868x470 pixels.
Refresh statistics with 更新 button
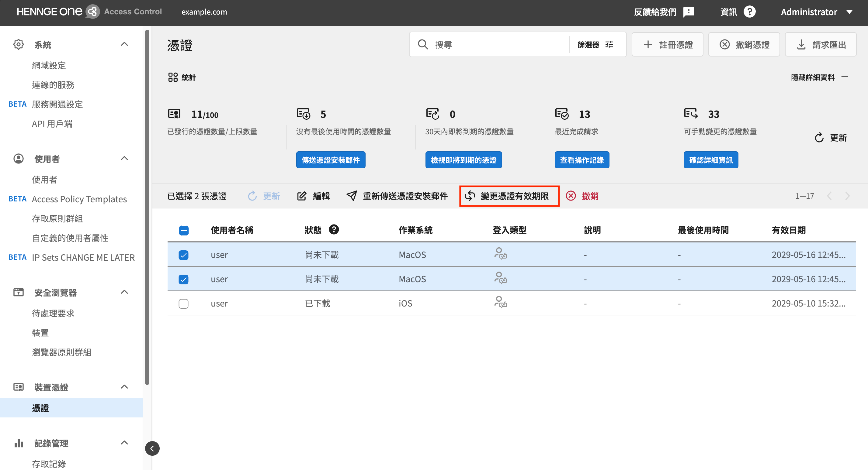click(x=831, y=138)
